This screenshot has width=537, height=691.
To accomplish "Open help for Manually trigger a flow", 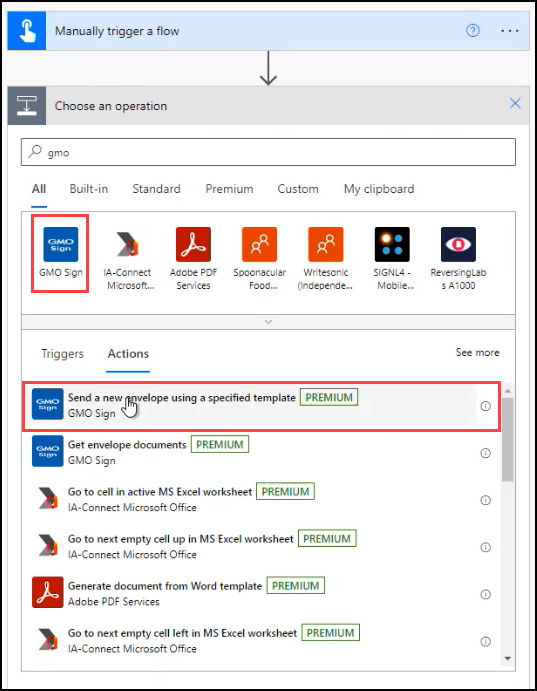I will point(473,30).
